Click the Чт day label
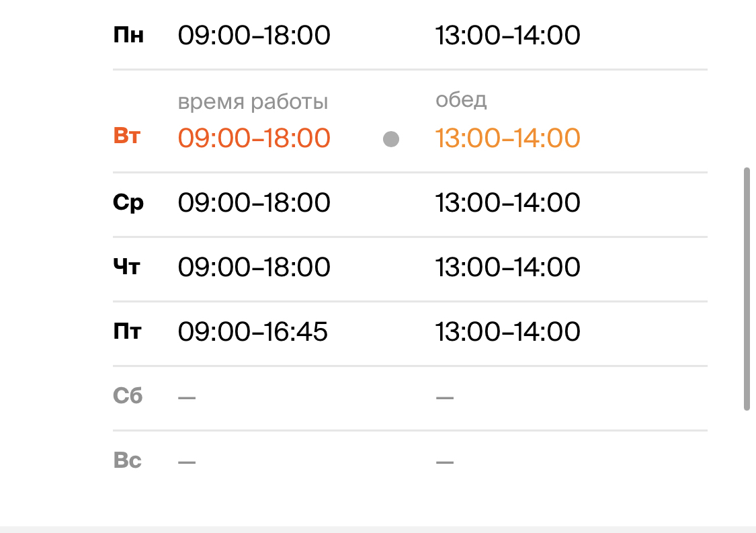The width and height of the screenshot is (756, 533). (127, 267)
